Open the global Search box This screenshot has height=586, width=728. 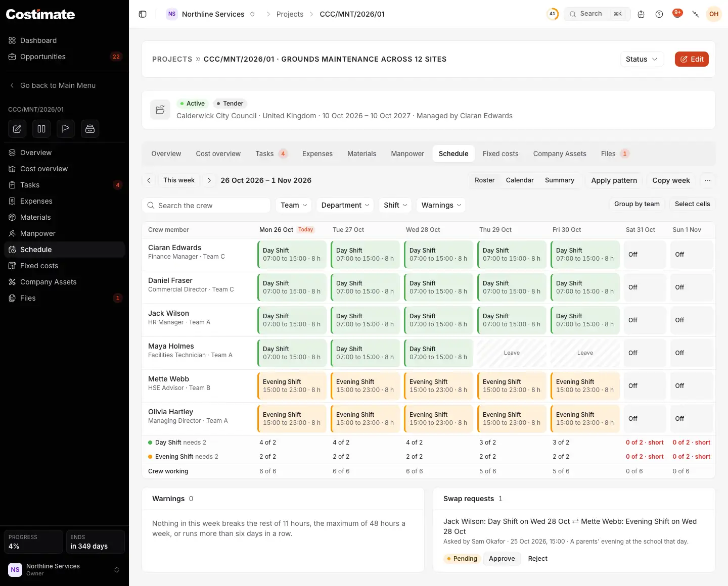[597, 14]
